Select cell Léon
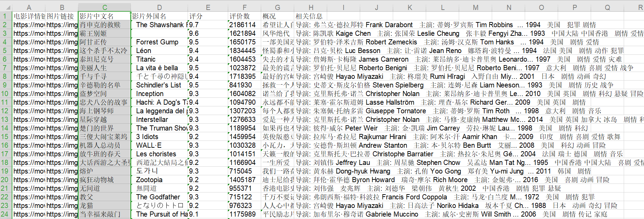This screenshot has height=219, width=644. click(x=159, y=50)
